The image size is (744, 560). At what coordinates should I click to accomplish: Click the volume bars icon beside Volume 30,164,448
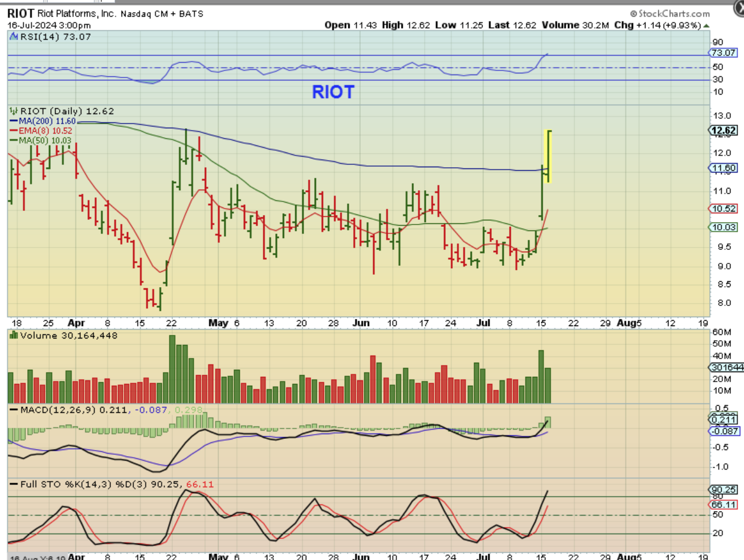coord(14,336)
